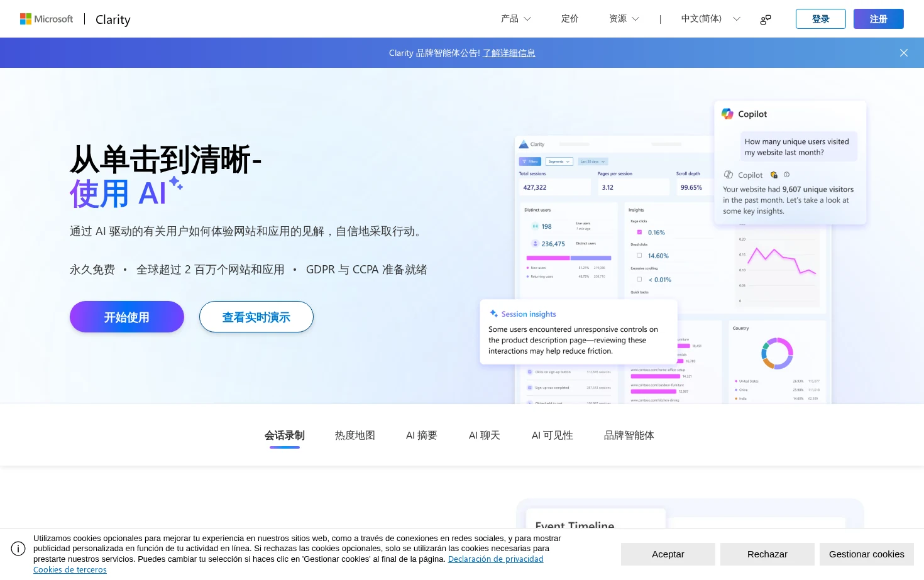924x580 pixels.
Task: Accept cookies with the Aceptar button
Action: click(668, 554)
